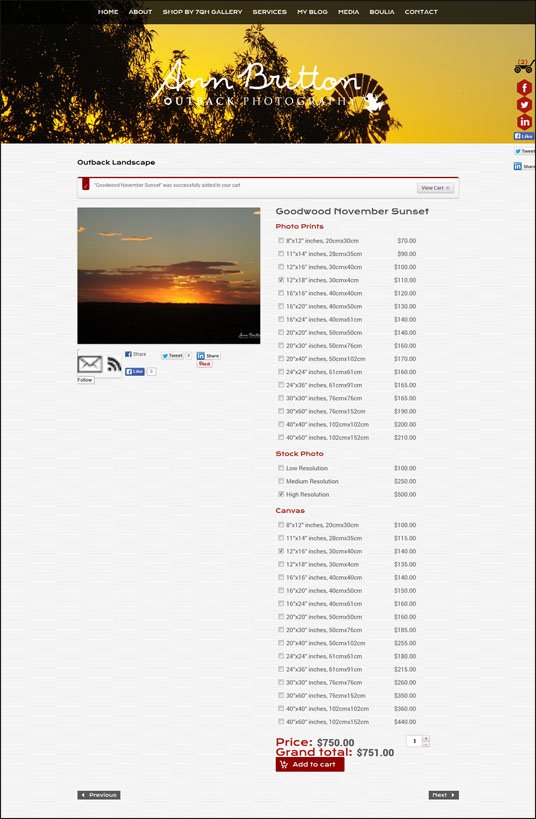Viewport: 536px width, 819px height.
Task: Uncheck the High Resolution stock photo
Action: (x=281, y=494)
